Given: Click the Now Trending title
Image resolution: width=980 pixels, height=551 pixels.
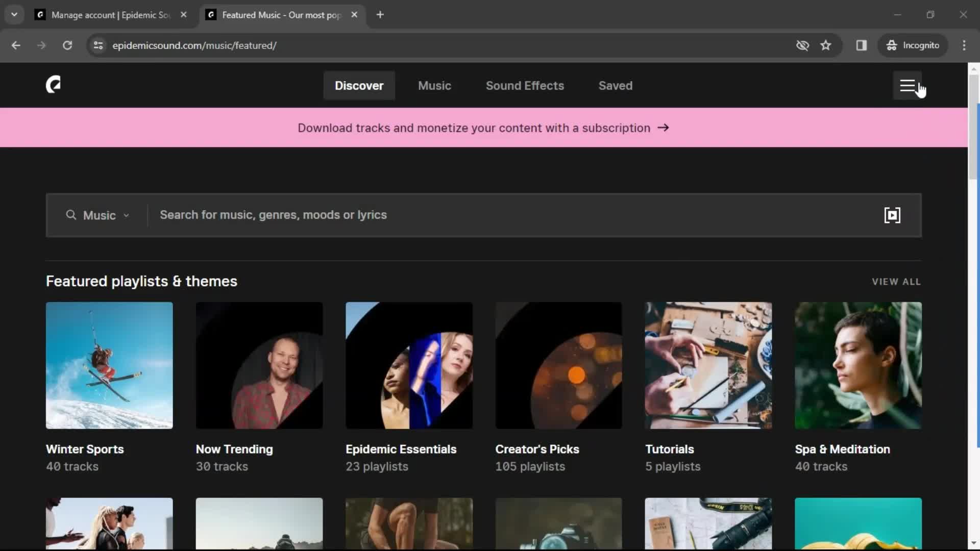Looking at the screenshot, I should [x=234, y=449].
